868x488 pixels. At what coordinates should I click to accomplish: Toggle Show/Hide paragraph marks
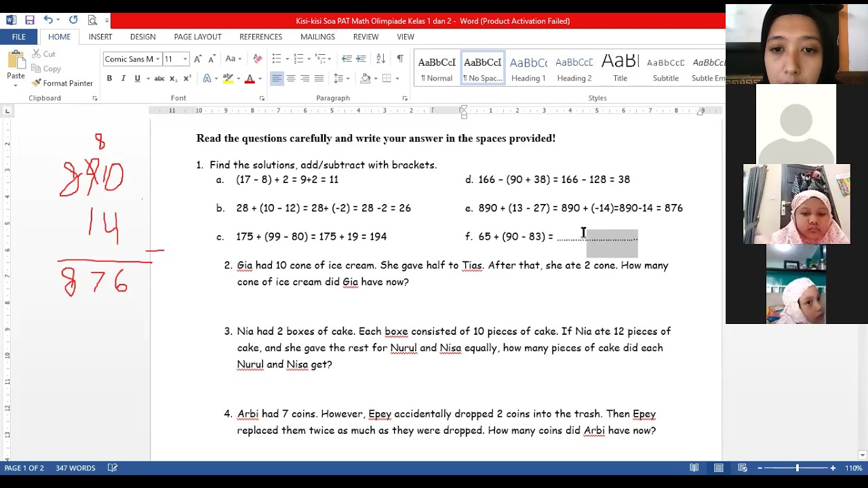(x=400, y=59)
